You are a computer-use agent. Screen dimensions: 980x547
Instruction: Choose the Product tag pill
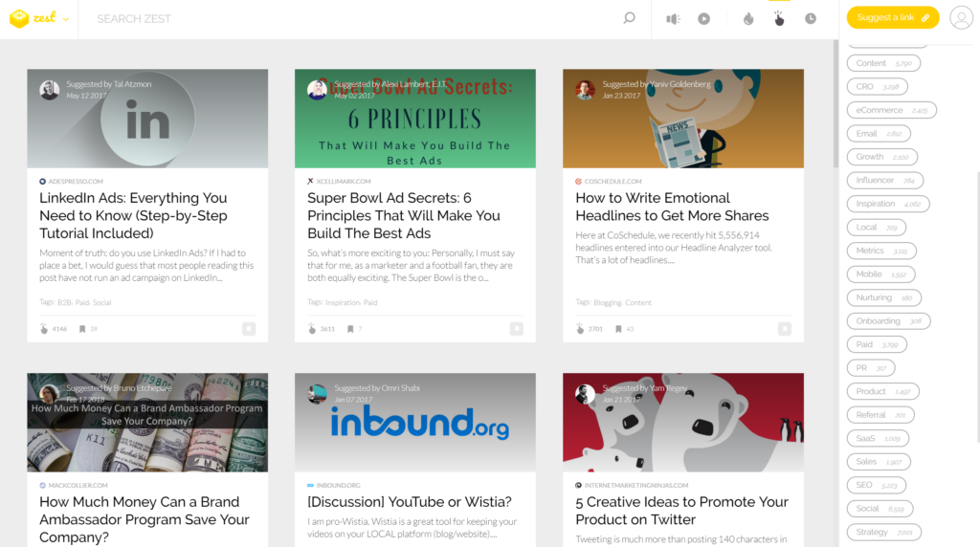882,391
